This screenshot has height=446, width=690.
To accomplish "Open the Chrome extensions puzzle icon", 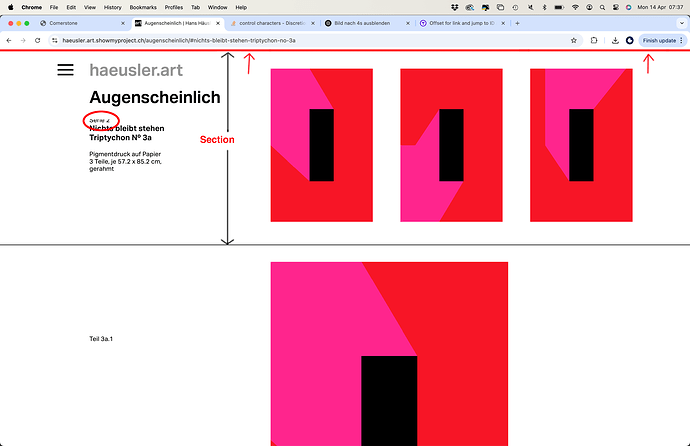I will click(x=594, y=40).
